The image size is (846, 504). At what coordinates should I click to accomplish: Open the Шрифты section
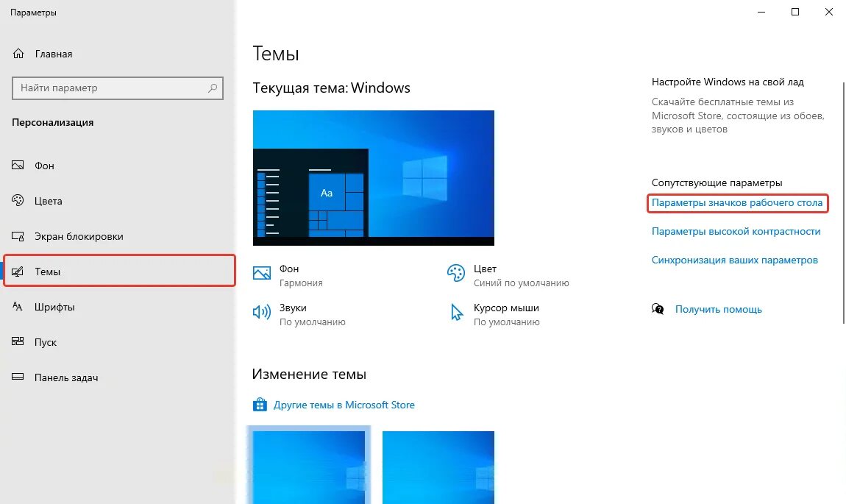(x=54, y=307)
